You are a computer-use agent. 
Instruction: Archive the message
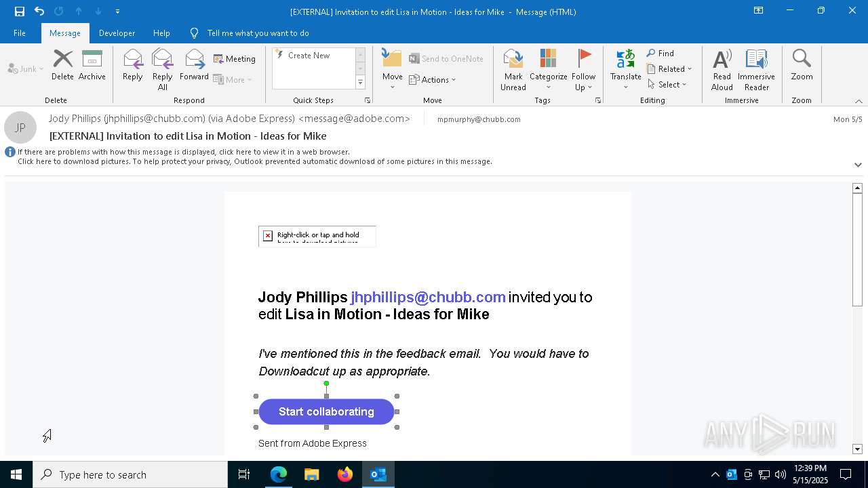pos(92,65)
